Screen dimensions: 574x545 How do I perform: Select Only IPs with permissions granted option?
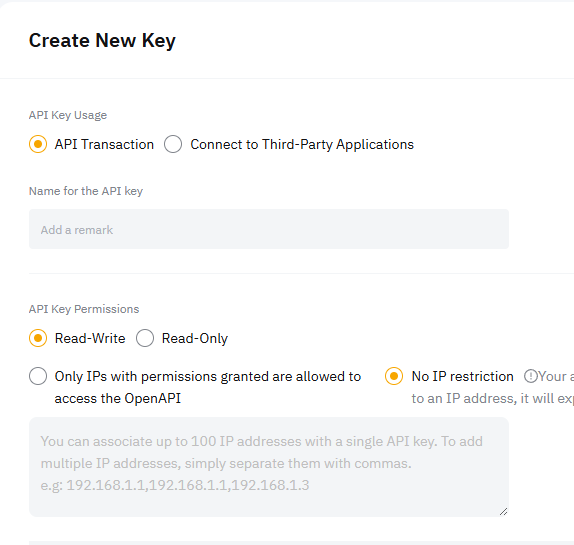(38, 376)
